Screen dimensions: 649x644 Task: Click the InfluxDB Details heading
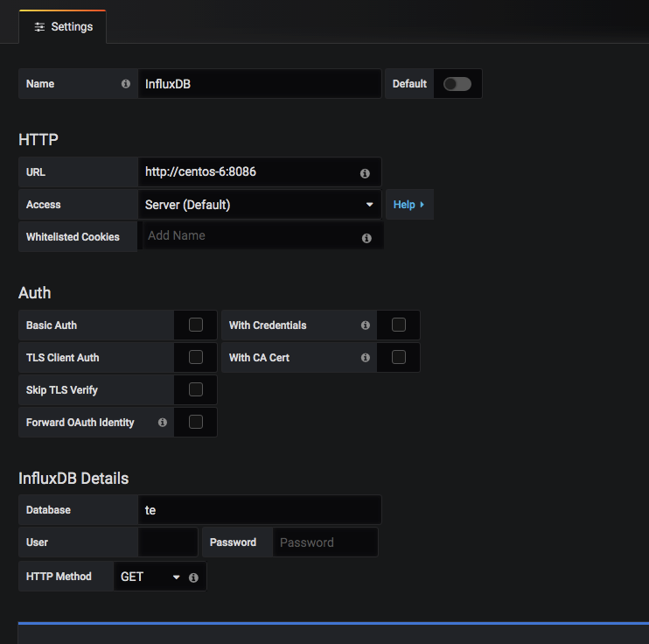pos(73,479)
